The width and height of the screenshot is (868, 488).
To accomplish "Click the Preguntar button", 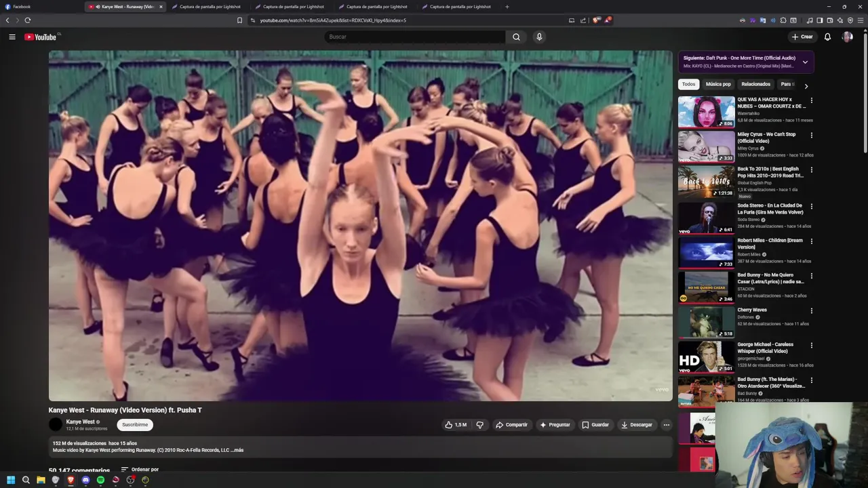I will [555, 425].
